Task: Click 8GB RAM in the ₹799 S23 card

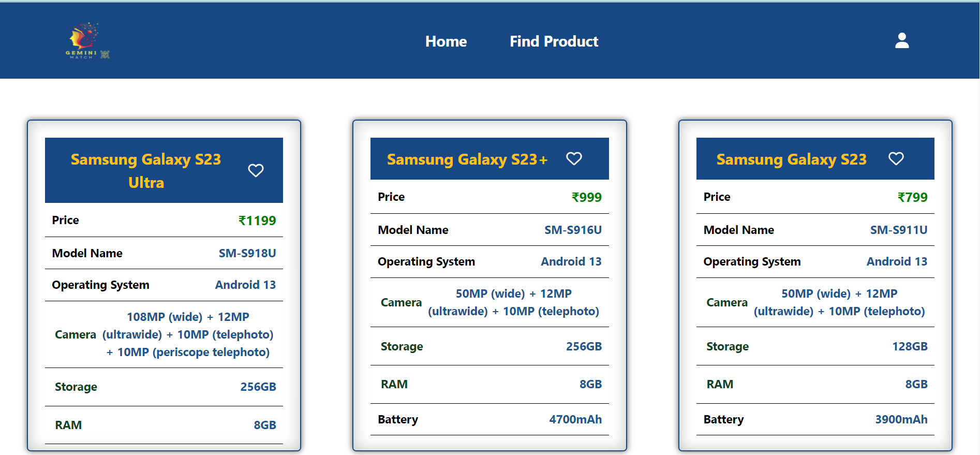Action: (x=916, y=384)
